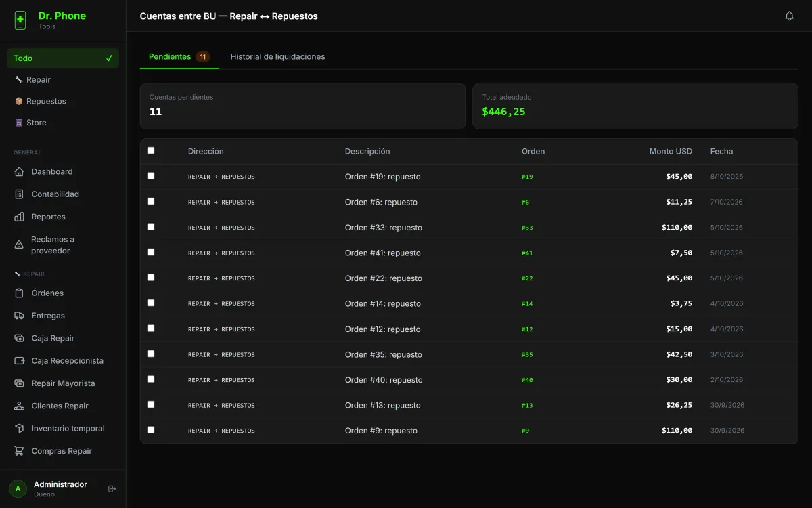Select the Pendientes tab
The height and width of the screenshot is (508, 812).
[x=179, y=57]
